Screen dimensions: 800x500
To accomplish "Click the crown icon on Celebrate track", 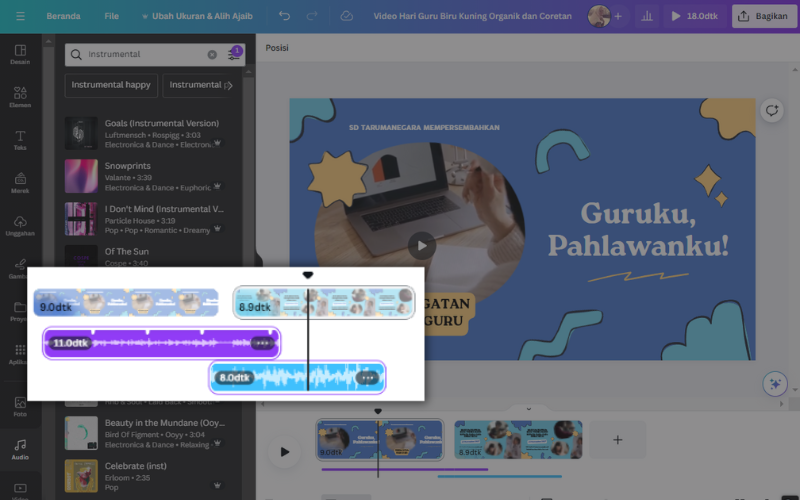I will [x=217, y=485].
